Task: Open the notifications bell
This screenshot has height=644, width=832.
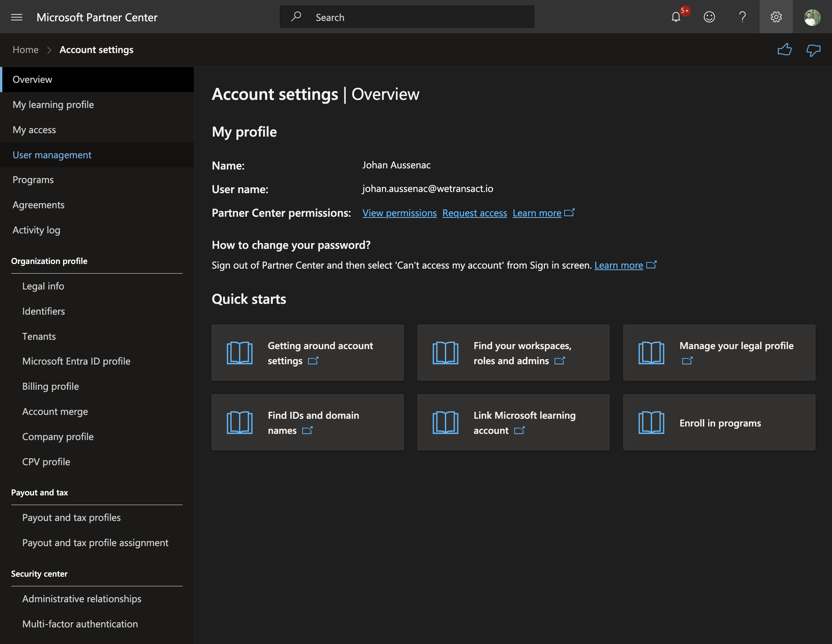Action: pyautogui.click(x=676, y=17)
